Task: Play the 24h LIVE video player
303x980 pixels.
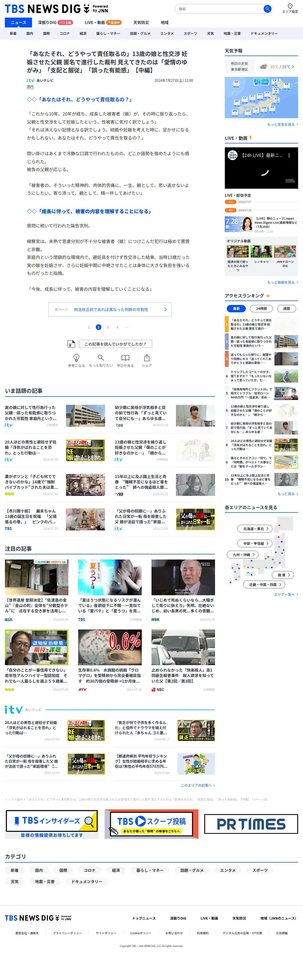Action: coord(261,168)
